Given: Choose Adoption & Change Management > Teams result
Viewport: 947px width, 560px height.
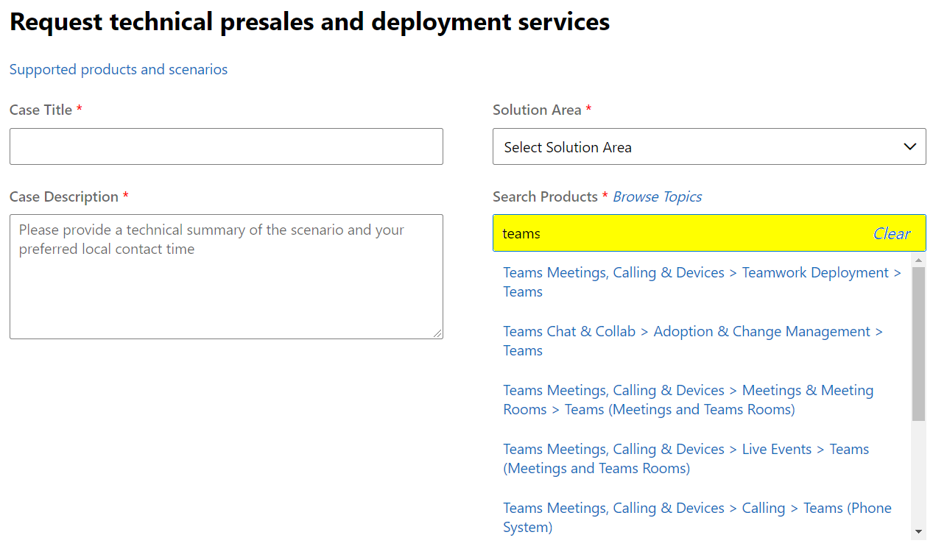Looking at the screenshot, I should tap(692, 341).
